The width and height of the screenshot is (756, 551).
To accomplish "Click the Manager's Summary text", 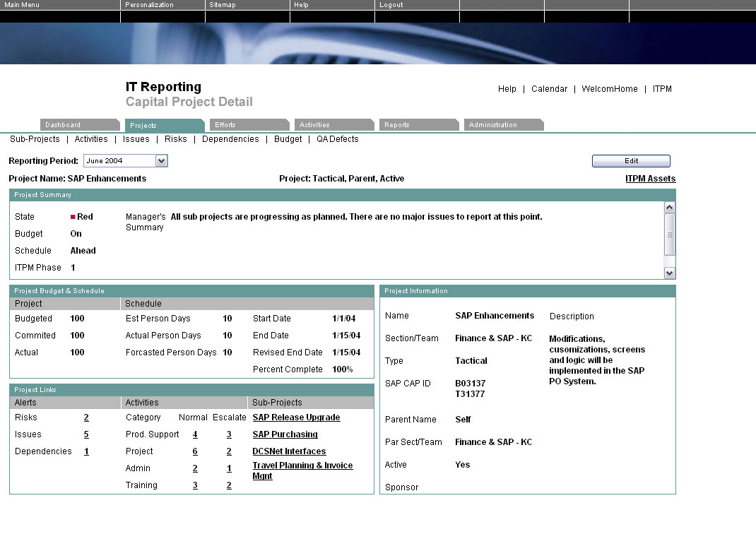I will [x=356, y=217].
